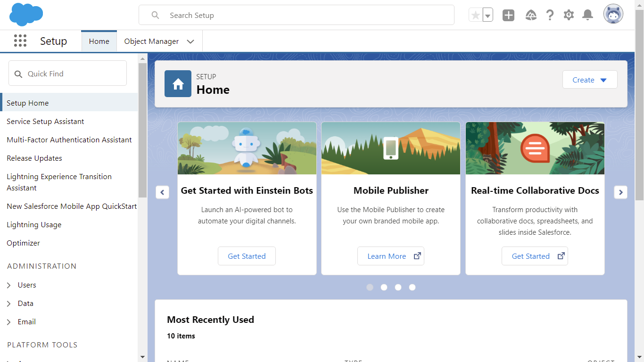
Task: Click the sidebar scrollbar thumb
Action: point(143,130)
